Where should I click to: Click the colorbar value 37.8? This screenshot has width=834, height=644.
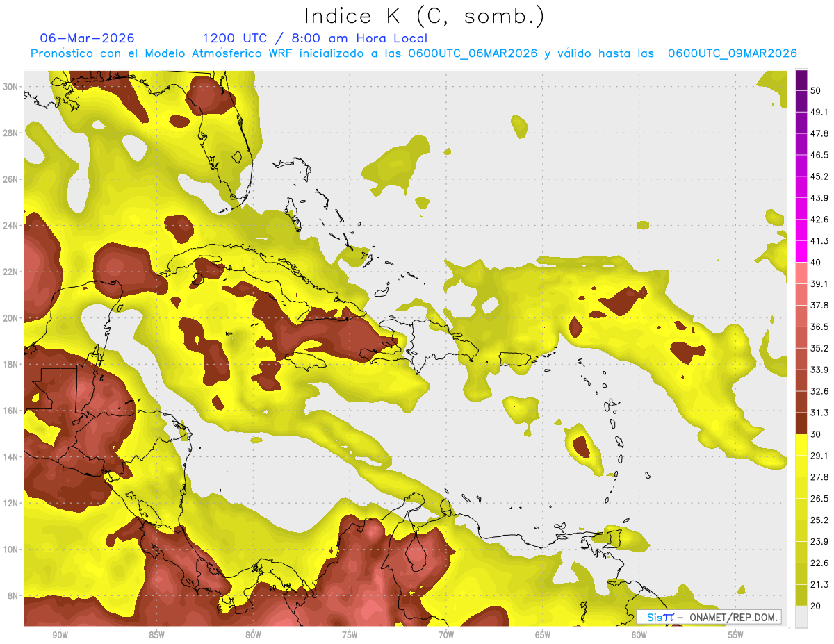pyautogui.click(x=819, y=306)
